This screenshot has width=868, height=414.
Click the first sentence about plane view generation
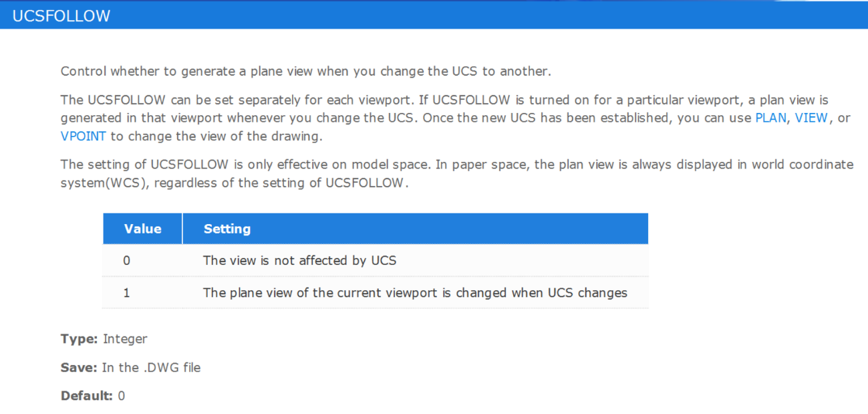pyautogui.click(x=305, y=71)
